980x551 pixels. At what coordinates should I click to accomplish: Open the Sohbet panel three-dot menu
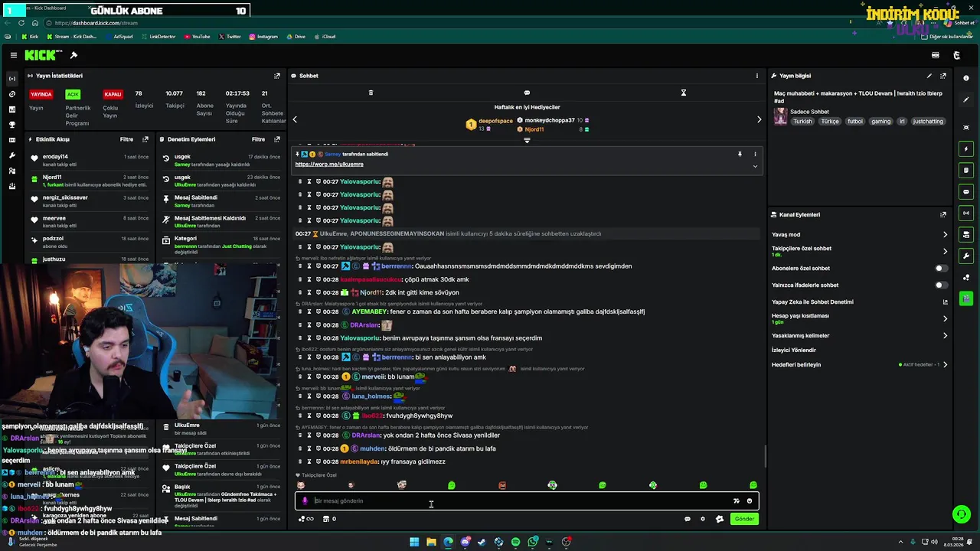tap(757, 76)
